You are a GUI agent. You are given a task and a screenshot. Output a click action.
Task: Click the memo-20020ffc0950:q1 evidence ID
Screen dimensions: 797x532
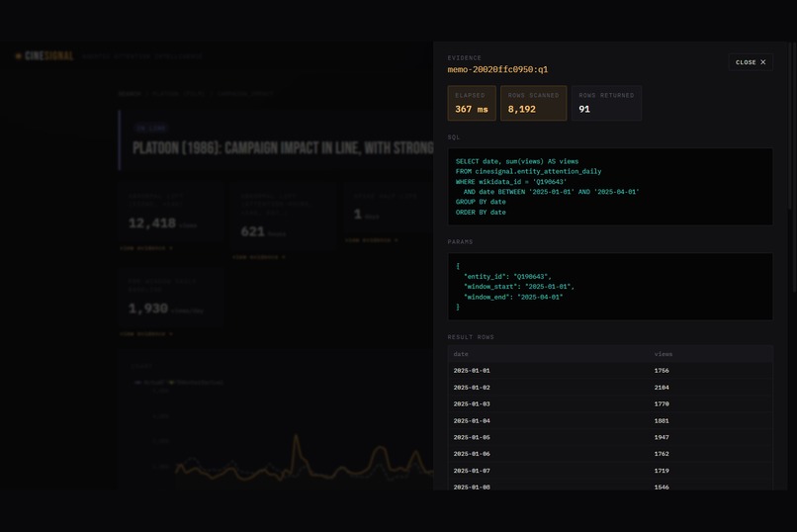[497, 69]
